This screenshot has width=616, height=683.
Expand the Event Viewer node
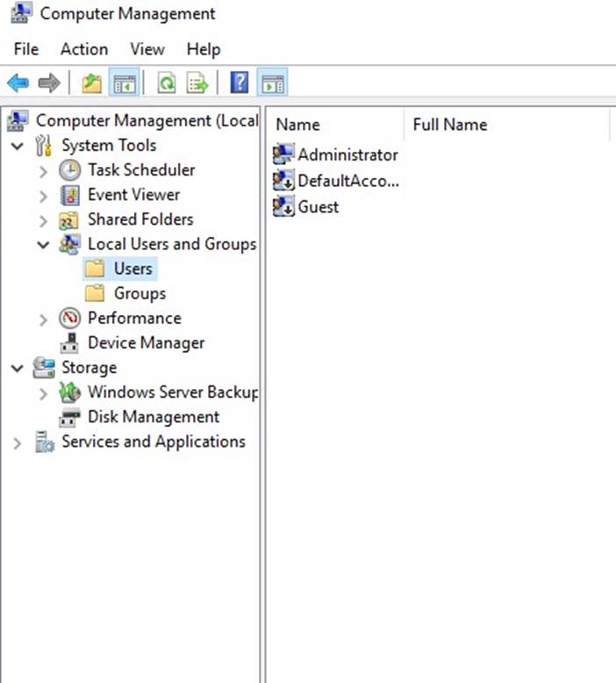(43, 196)
